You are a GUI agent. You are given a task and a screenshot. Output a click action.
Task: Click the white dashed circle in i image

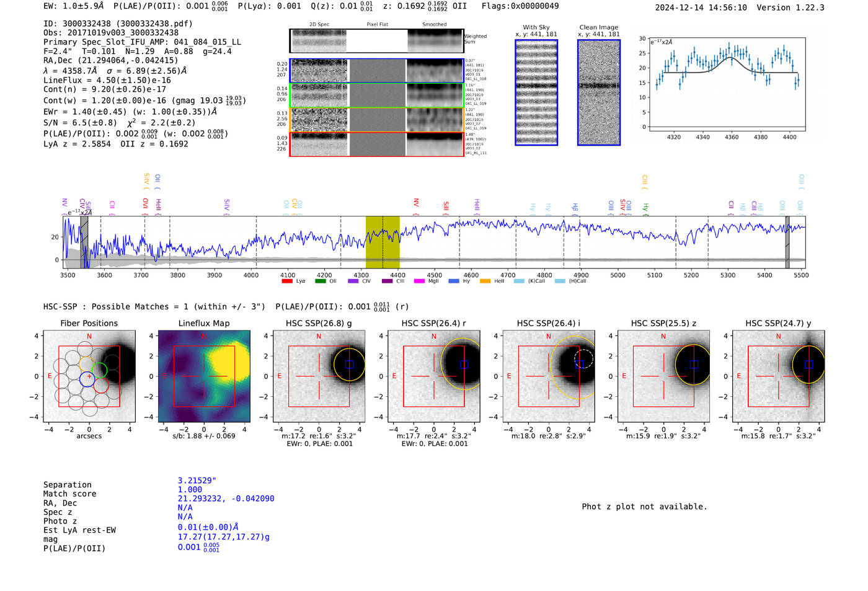pyautogui.click(x=583, y=358)
